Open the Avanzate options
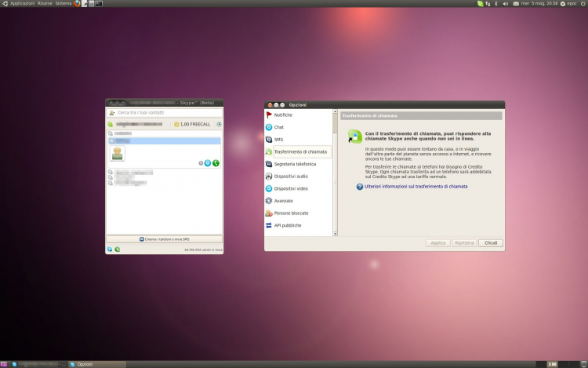 [283, 201]
